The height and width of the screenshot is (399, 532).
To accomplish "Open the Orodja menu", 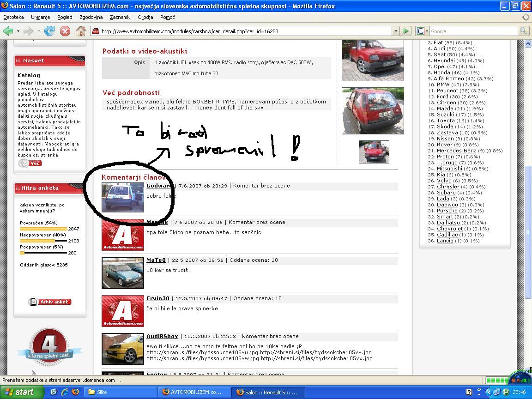I will coord(145,17).
